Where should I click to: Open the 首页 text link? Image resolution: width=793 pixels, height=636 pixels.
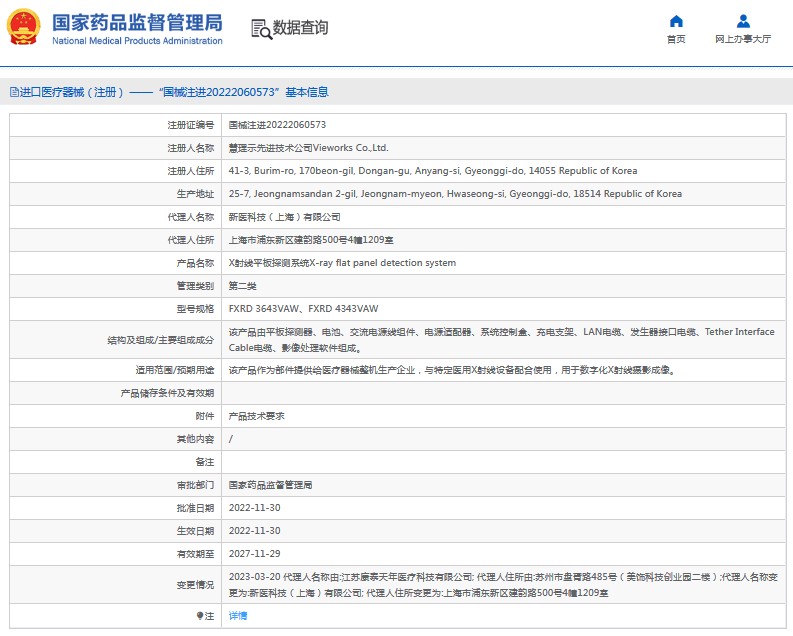click(676, 40)
